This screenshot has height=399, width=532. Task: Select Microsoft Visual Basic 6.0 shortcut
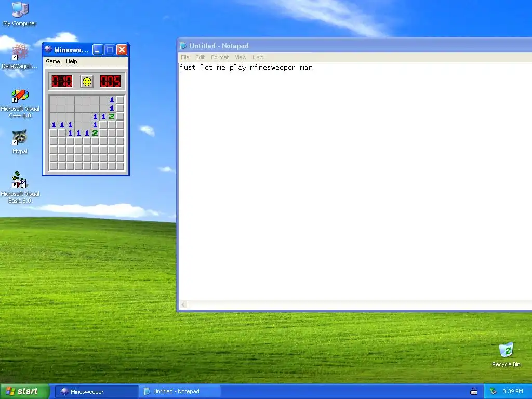tap(20, 188)
